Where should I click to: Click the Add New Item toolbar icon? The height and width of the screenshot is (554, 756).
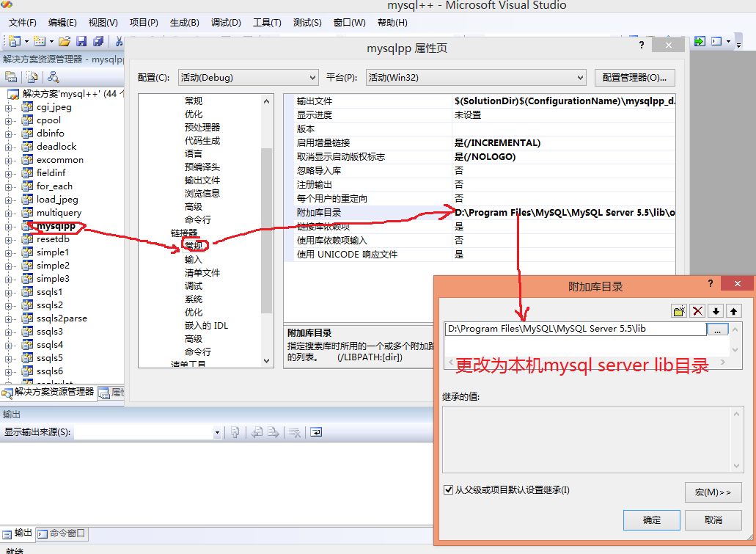pos(40,42)
